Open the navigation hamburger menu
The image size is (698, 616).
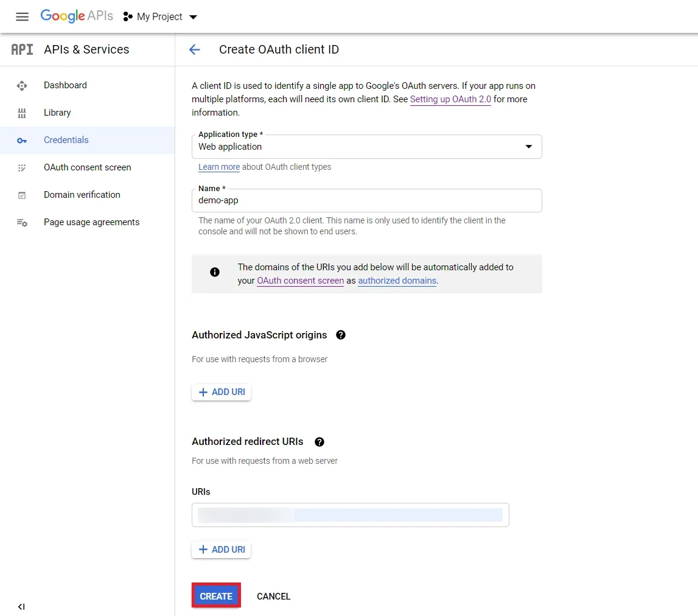click(x=22, y=16)
